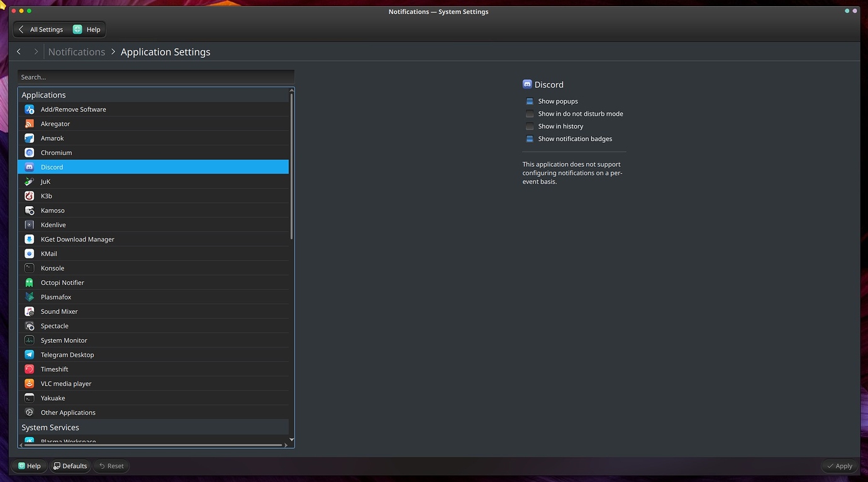Focus the Search field
This screenshot has height=482, width=868.
click(156, 77)
